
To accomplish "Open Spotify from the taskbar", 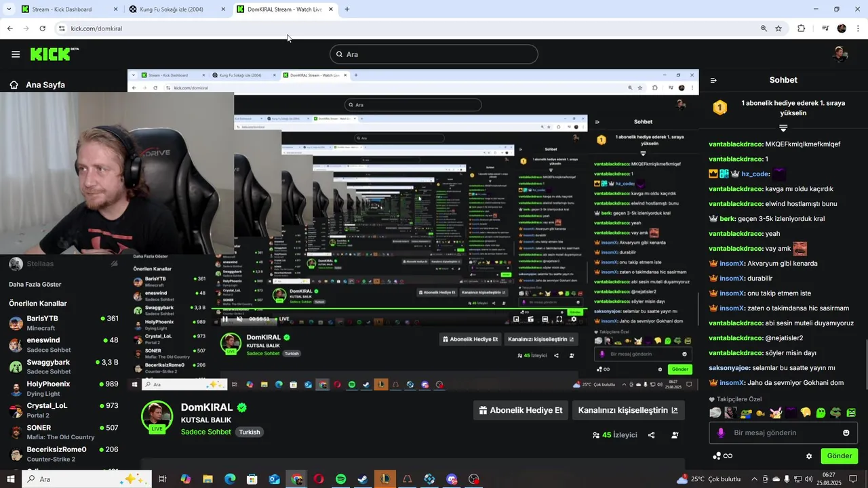I will [x=341, y=479].
